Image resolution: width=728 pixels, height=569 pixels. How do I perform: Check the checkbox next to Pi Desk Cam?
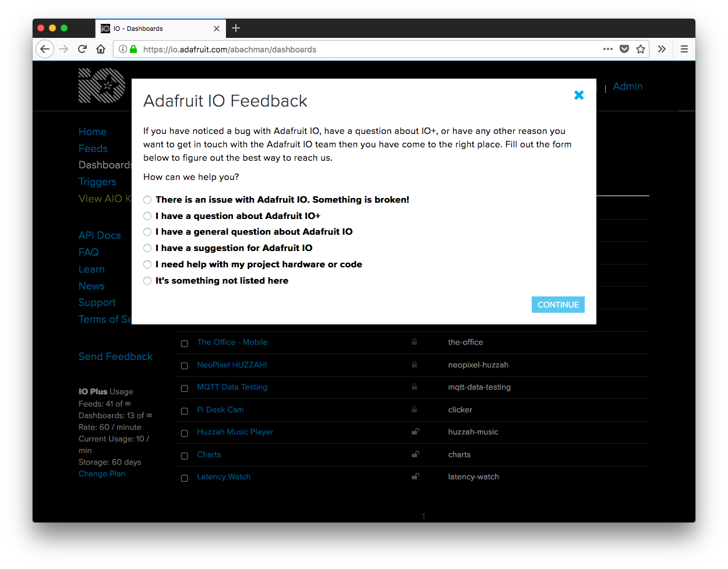pyautogui.click(x=185, y=411)
